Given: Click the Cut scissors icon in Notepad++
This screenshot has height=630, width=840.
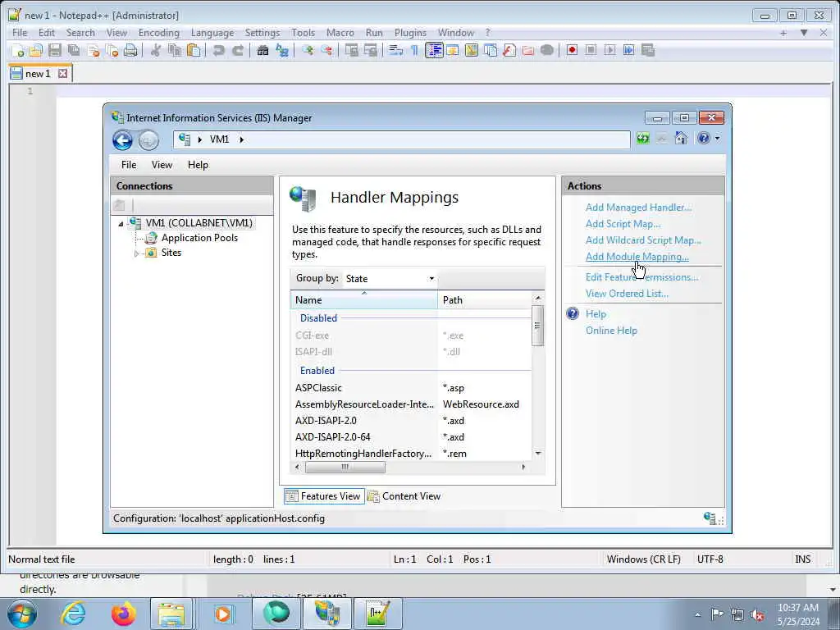Looking at the screenshot, I should pos(156,50).
